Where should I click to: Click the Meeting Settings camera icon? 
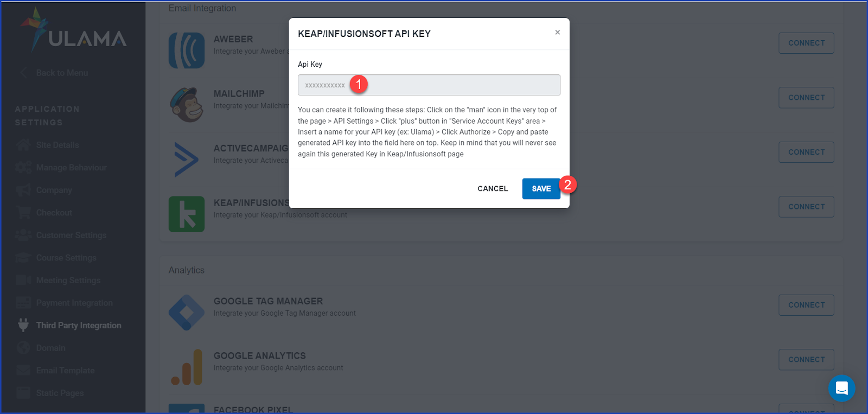click(x=23, y=280)
